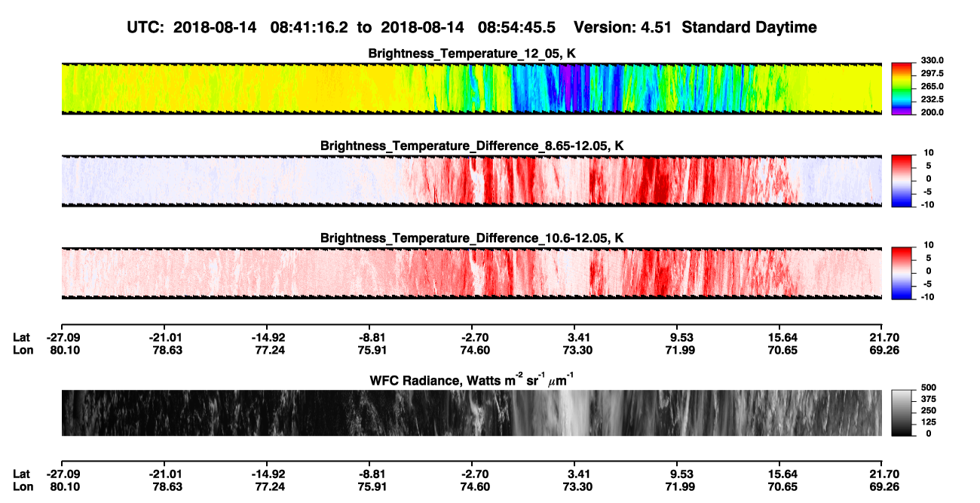
Task: Select the WFC Radiance grayscale image strip
Action: pos(471,413)
